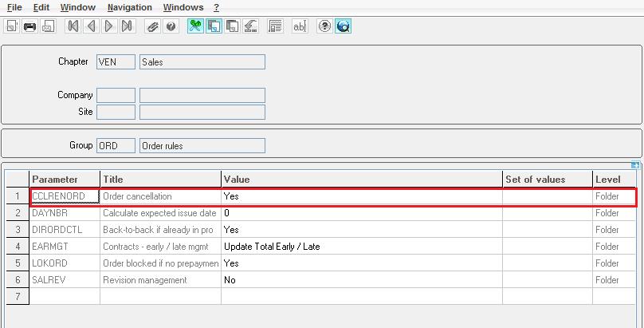Click the globe magnifier search icon

(x=343, y=26)
